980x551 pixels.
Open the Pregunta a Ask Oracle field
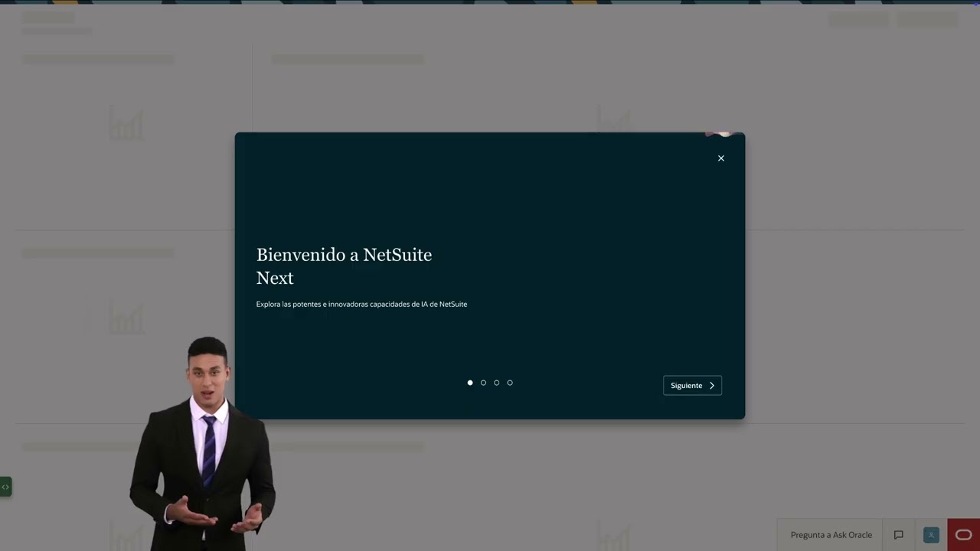click(x=831, y=535)
